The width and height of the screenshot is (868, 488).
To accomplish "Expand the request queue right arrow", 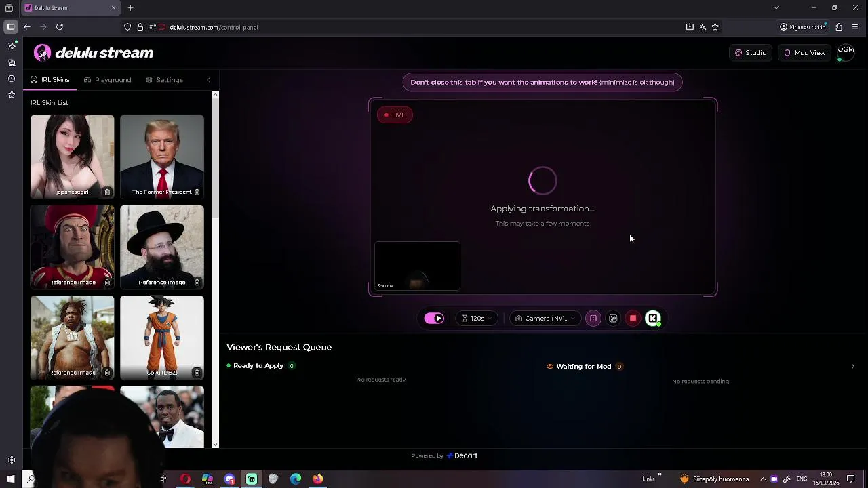I will [x=852, y=367].
